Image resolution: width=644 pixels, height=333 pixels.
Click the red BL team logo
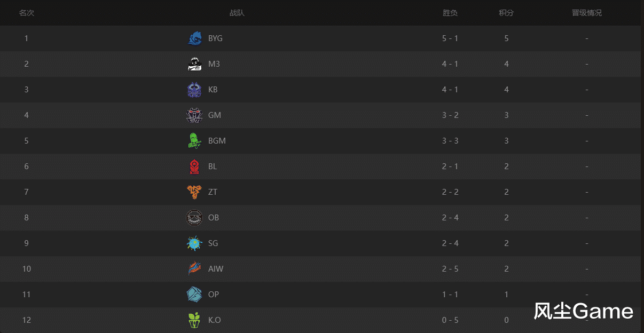[195, 166]
